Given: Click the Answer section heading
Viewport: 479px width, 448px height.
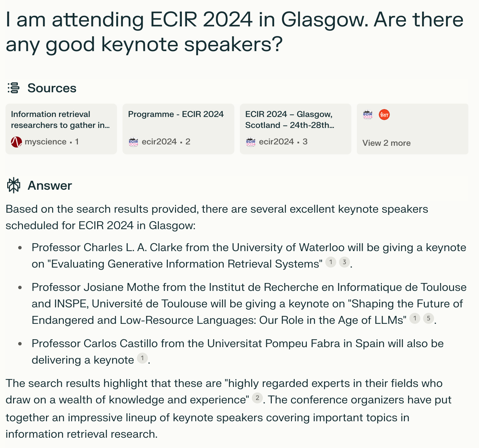Looking at the screenshot, I should pos(50,186).
